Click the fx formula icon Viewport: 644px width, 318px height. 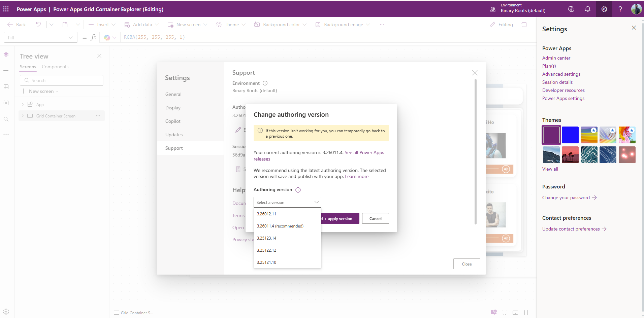[x=94, y=37]
